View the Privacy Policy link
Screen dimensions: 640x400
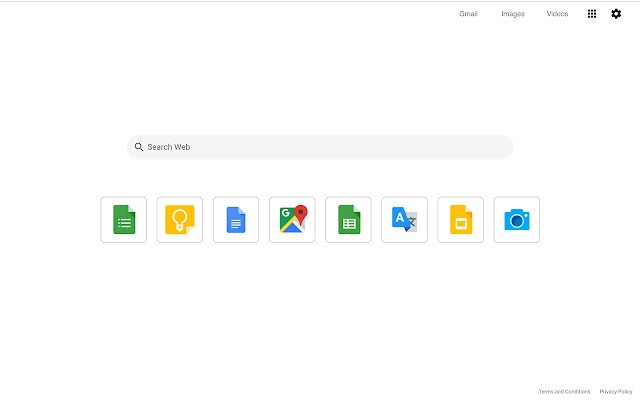[616, 391]
